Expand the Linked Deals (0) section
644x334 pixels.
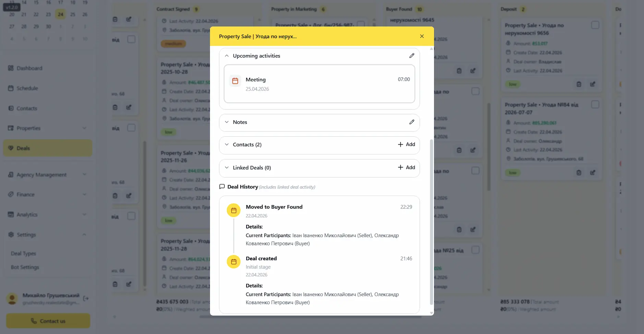point(227,168)
